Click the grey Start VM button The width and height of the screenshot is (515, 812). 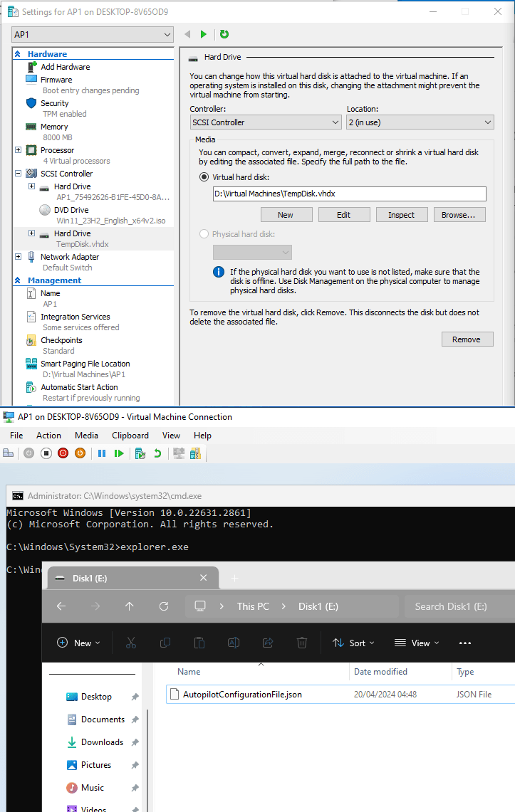click(29, 453)
